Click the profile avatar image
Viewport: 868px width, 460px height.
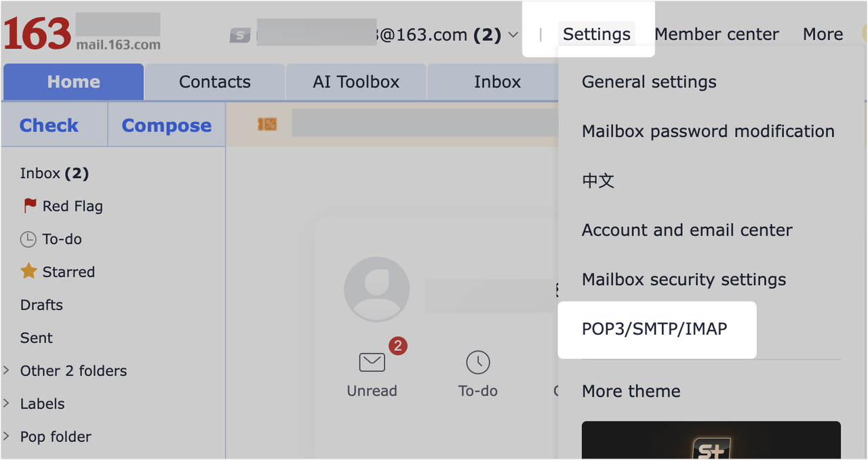tap(376, 289)
